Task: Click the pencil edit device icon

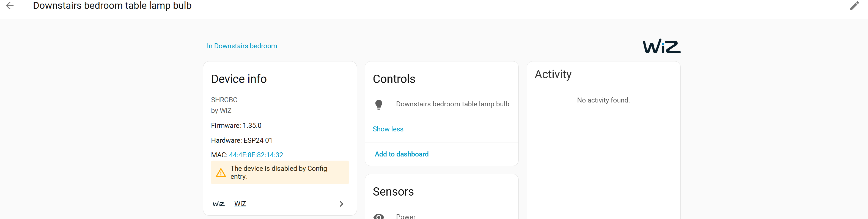Action: pos(854,6)
